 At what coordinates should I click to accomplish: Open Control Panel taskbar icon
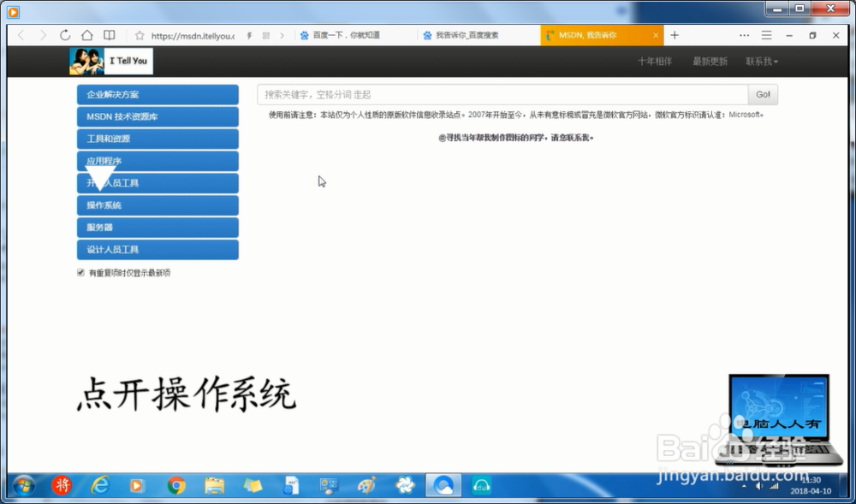(x=330, y=485)
